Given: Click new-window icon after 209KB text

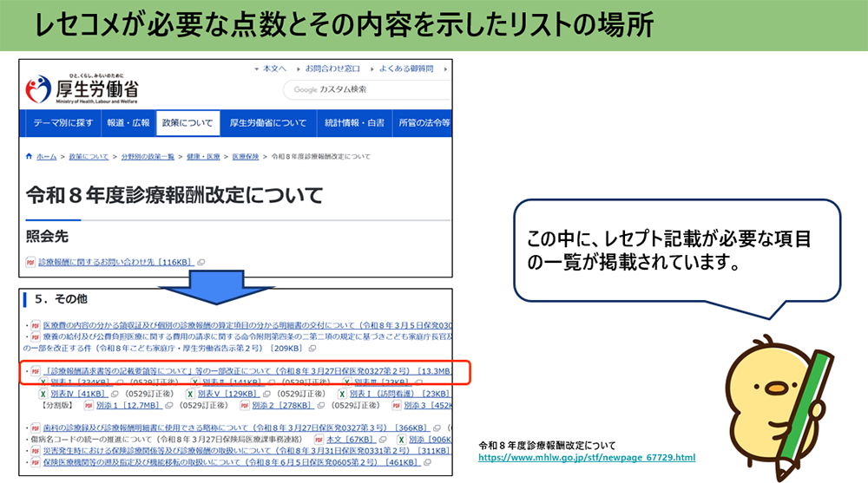Looking at the screenshot, I should pyautogui.click(x=312, y=349).
